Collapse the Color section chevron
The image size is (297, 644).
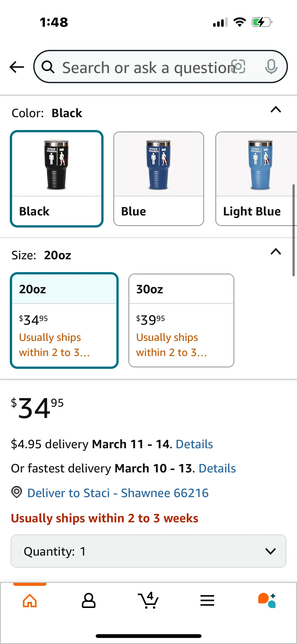click(276, 110)
